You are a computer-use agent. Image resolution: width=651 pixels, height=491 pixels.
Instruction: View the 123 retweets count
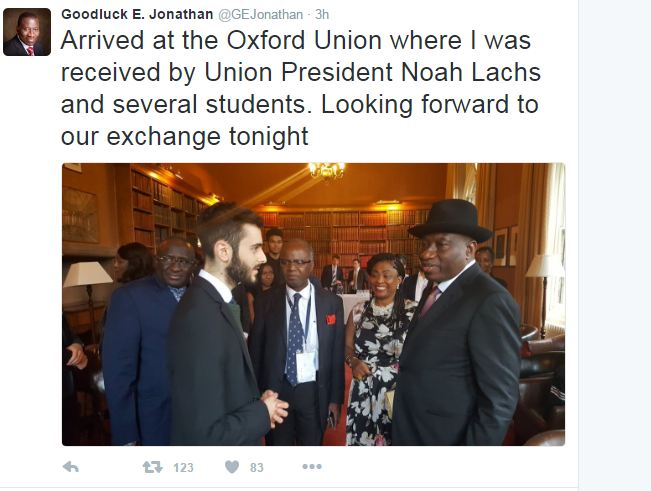[183, 467]
